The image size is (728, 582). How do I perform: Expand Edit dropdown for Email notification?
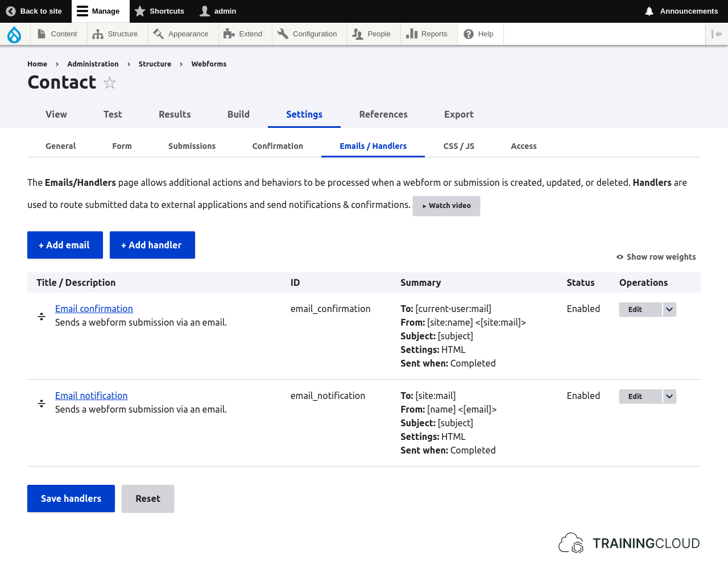click(669, 396)
